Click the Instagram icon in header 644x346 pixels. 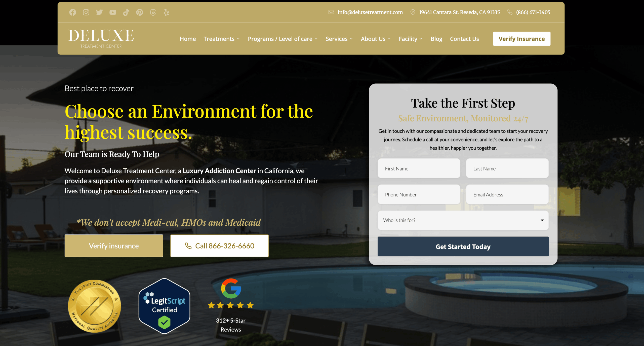pyautogui.click(x=86, y=12)
